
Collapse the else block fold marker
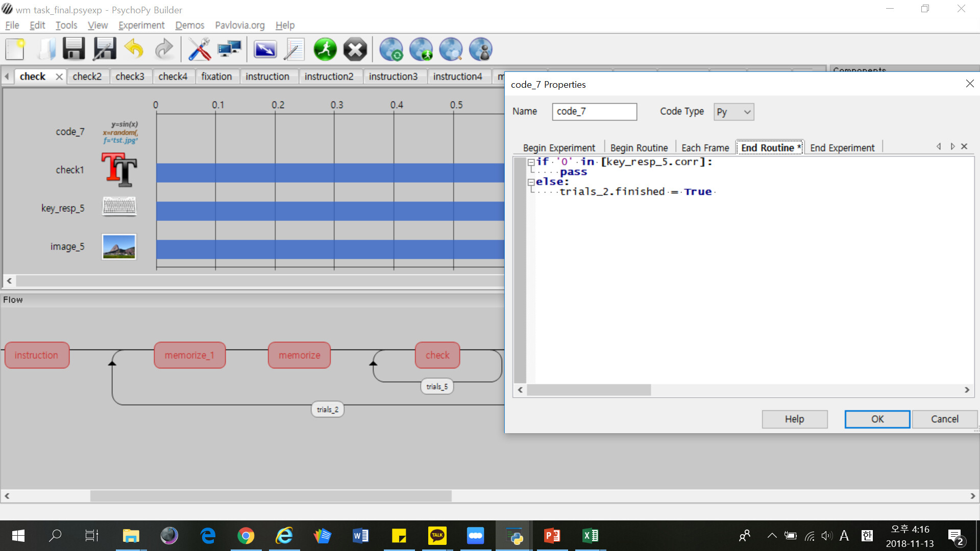click(531, 182)
